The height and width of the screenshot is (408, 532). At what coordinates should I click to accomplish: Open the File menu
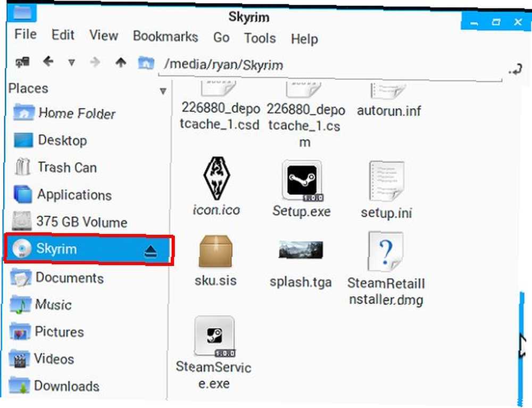click(x=26, y=34)
